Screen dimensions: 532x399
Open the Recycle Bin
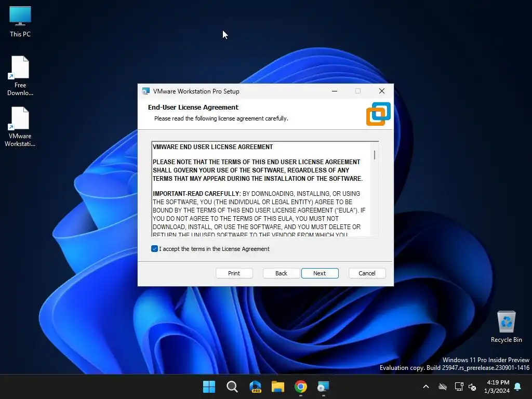506,327
